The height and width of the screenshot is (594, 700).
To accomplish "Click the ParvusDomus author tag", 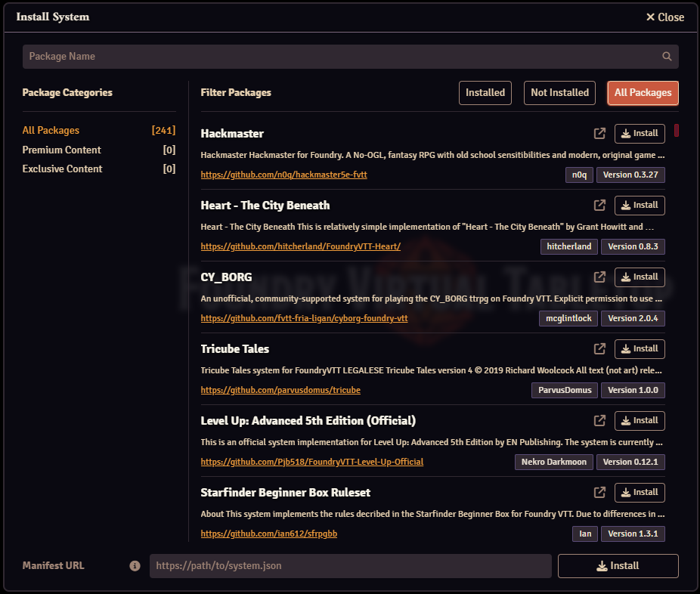I will click(564, 391).
